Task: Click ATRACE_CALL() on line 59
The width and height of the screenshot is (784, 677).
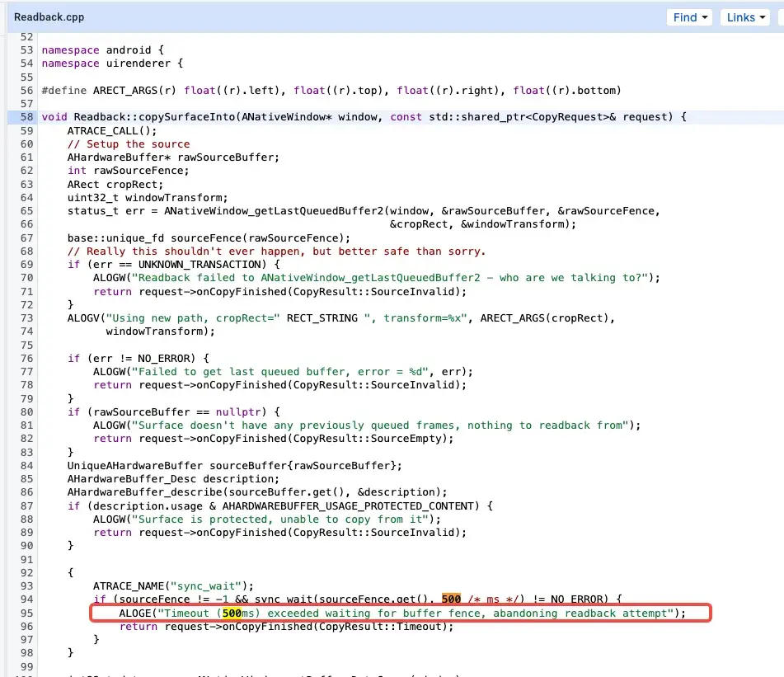Action: [112, 131]
